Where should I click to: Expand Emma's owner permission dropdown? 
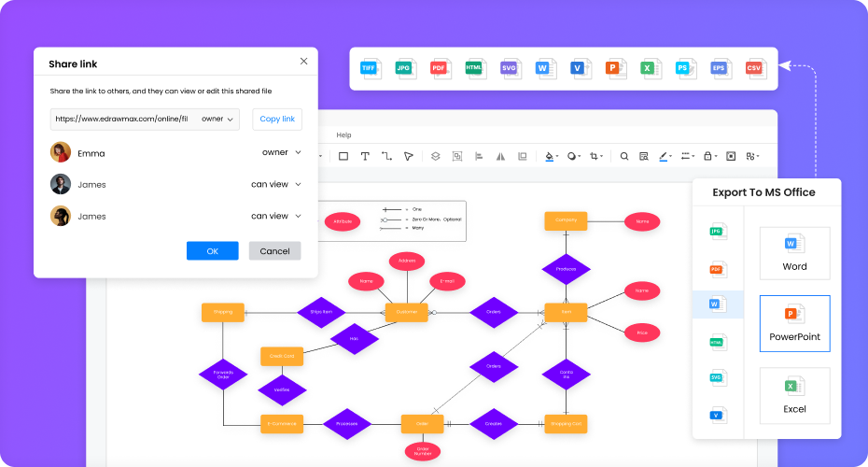[281, 152]
